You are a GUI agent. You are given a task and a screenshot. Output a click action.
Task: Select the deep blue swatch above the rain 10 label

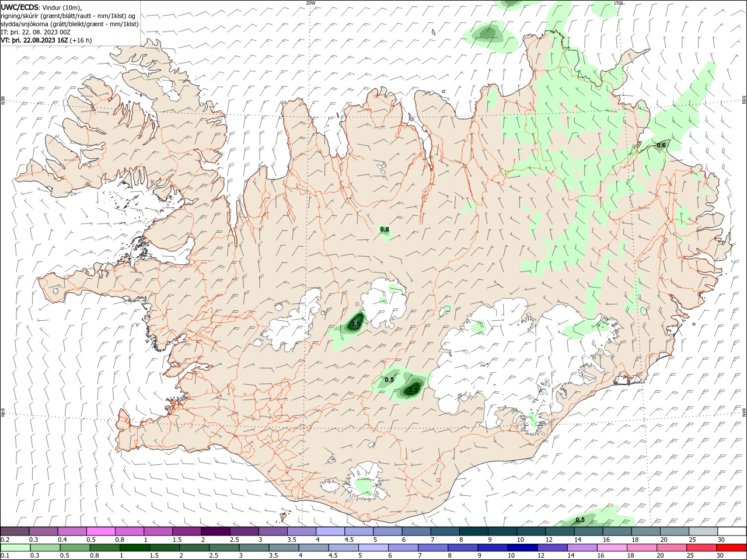(x=522, y=548)
